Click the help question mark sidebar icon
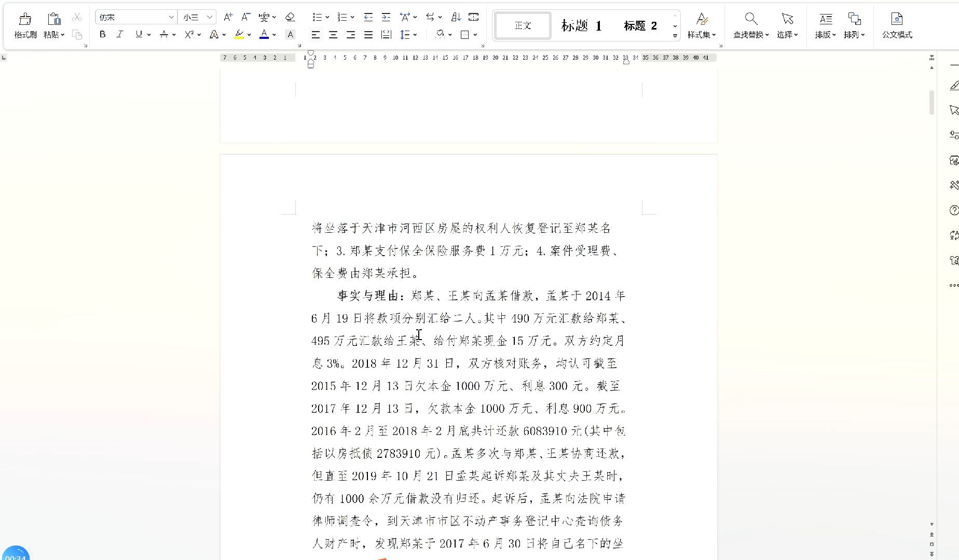959x560 pixels. 954,210
